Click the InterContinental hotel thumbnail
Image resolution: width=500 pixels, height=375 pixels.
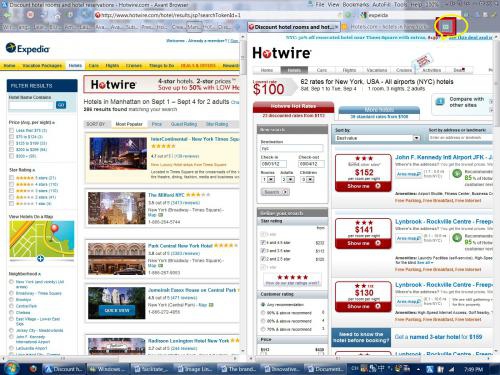118,154
